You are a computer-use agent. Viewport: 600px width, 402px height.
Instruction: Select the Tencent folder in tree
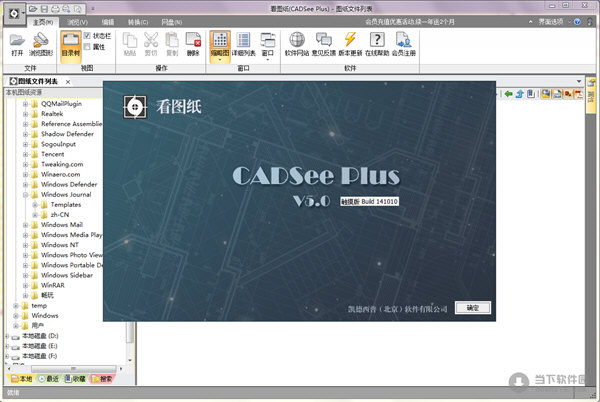[x=52, y=154]
